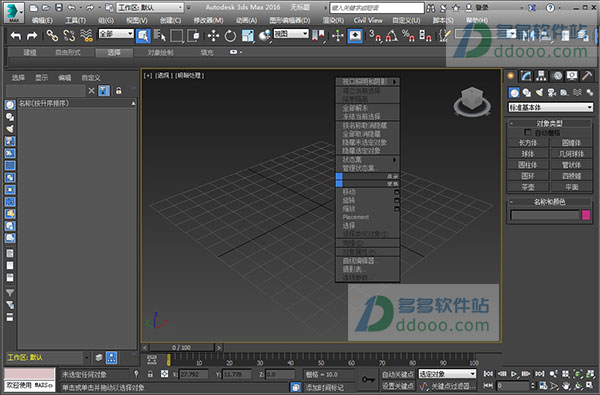
Task: Activate the Select Object tool
Action: click(x=143, y=36)
